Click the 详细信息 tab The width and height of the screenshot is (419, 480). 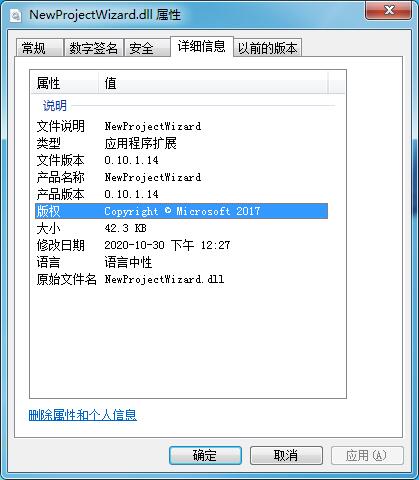point(202,46)
